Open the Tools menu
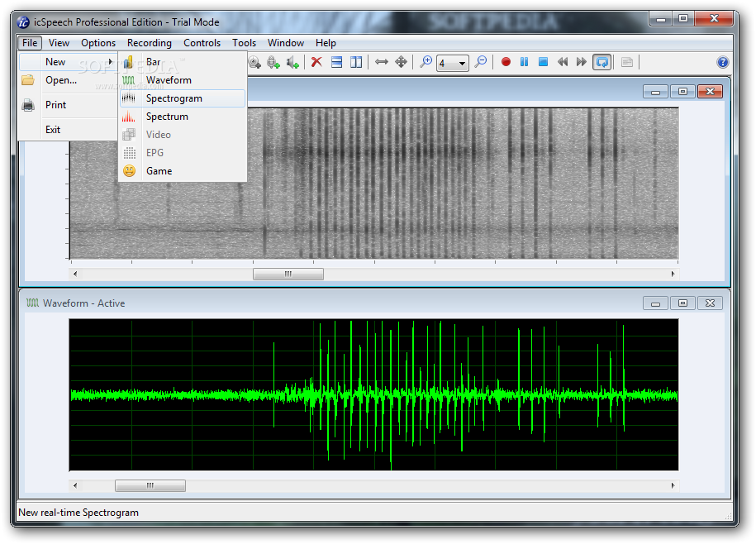The width and height of the screenshot is (756, 544). pyautogui.click(x=244, y=43)
